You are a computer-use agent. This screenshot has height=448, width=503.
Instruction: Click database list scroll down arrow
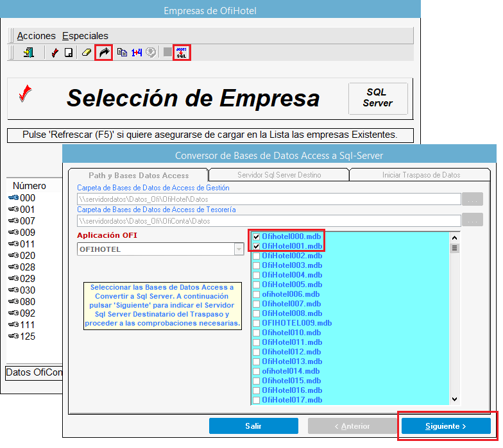click(454, 399)
